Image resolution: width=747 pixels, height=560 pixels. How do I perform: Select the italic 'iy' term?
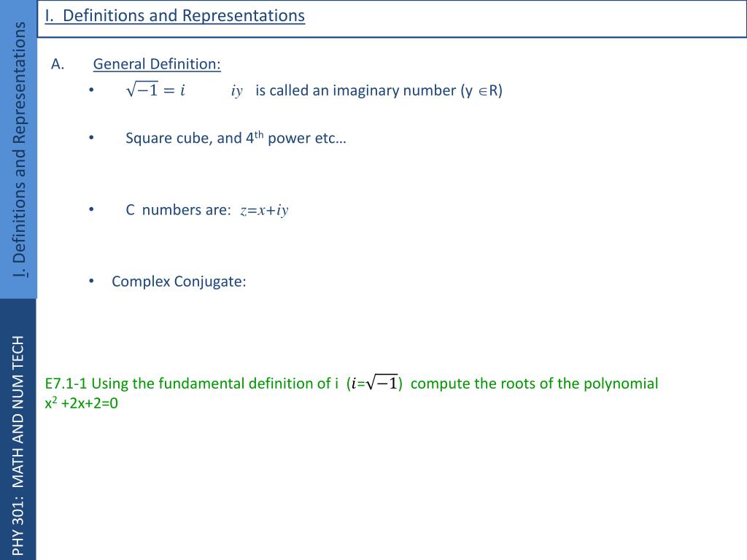coord(237,90)
